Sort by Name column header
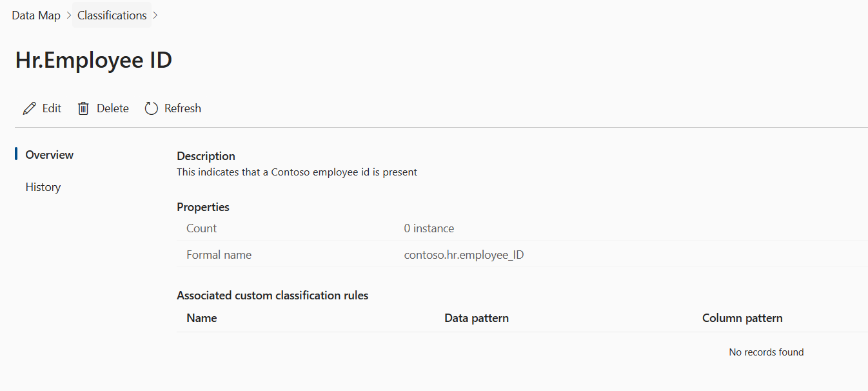This screenshot has width=868, height=391. click(202, 318)
